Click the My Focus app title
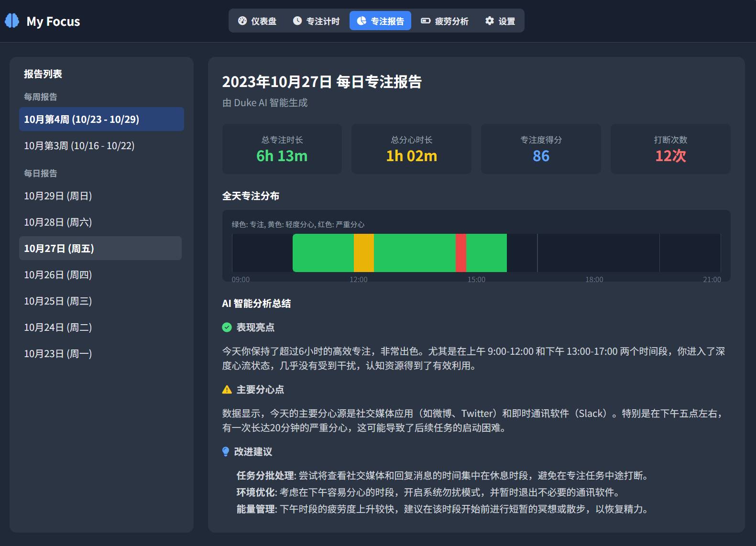This screenshot has width=756, height=546. 54,22
